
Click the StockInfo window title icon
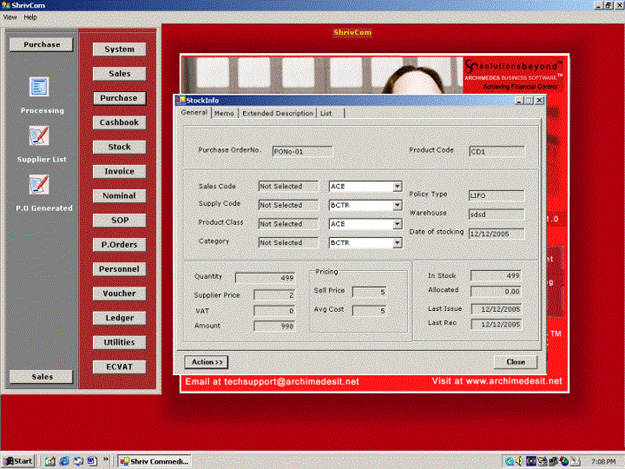pos(181,100)
